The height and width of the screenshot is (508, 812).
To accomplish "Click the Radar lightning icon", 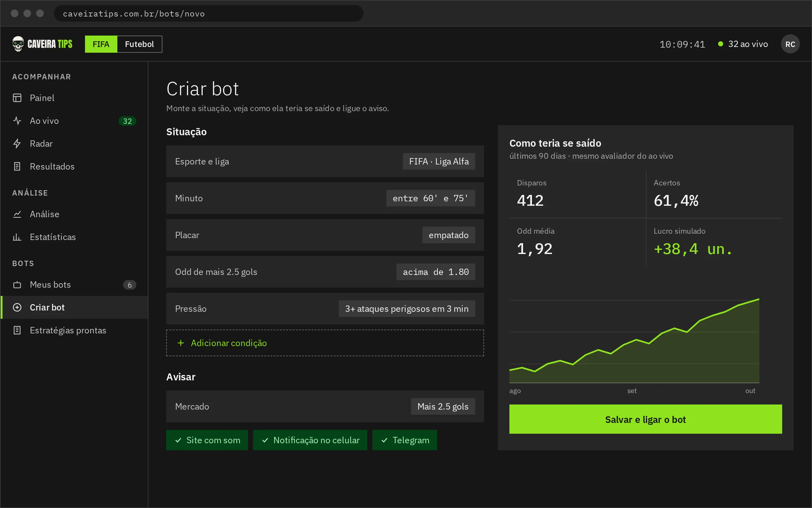I will point(17,144).
